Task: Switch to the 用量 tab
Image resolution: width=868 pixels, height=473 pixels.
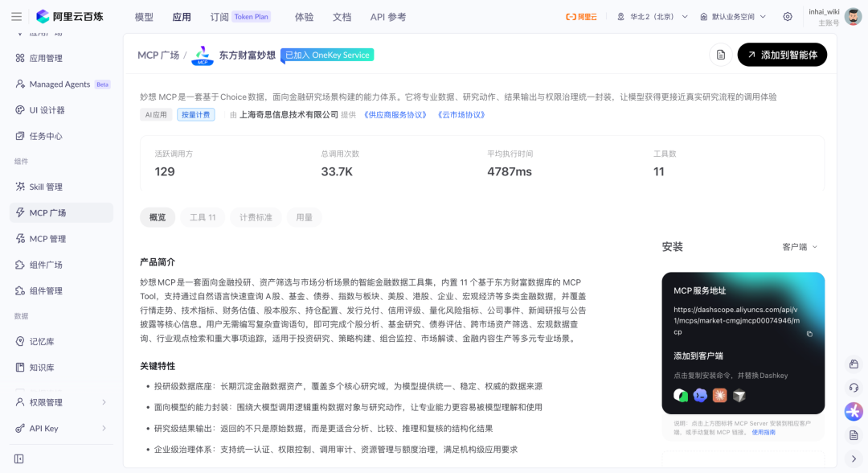Action: coord(304,217)
